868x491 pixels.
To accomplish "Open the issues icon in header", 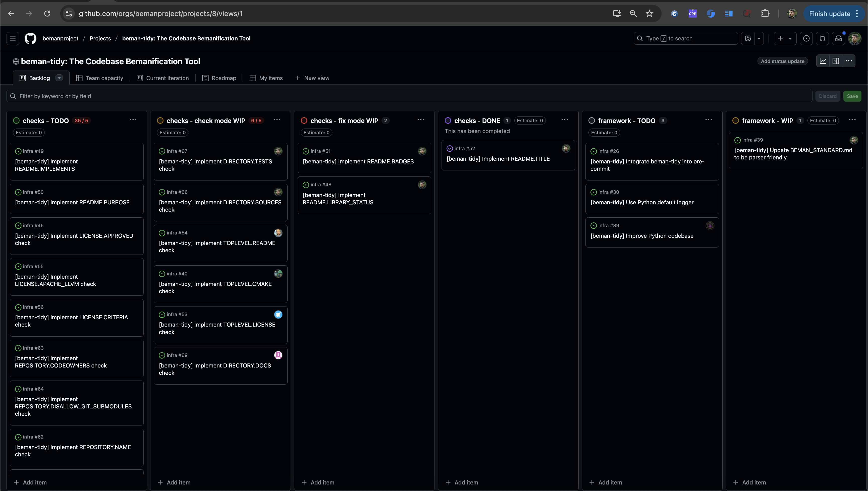I will coord(806,38).
